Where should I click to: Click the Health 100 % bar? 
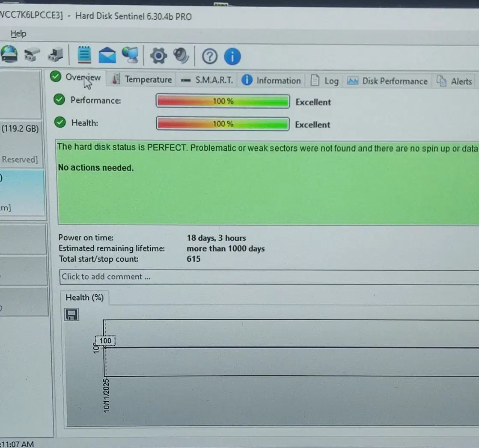tap(223, 124)
